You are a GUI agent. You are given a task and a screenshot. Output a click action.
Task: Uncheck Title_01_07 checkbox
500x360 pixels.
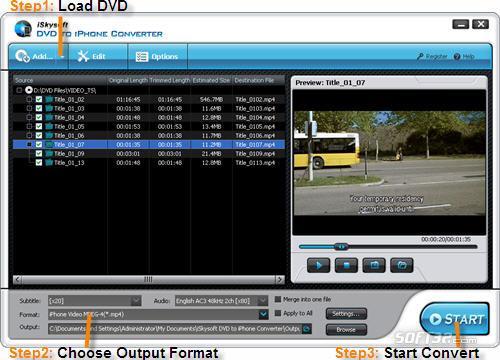(x=39, y=144)
